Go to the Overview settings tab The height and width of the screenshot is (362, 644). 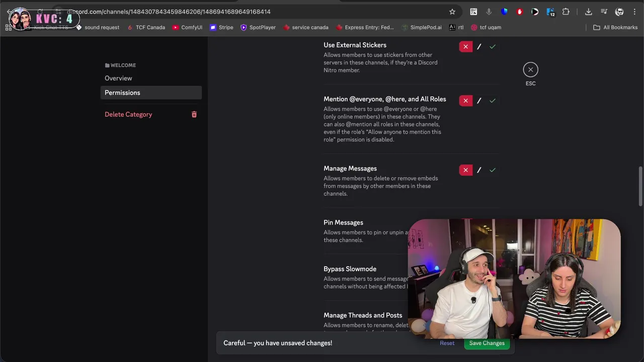coord(151,78)
